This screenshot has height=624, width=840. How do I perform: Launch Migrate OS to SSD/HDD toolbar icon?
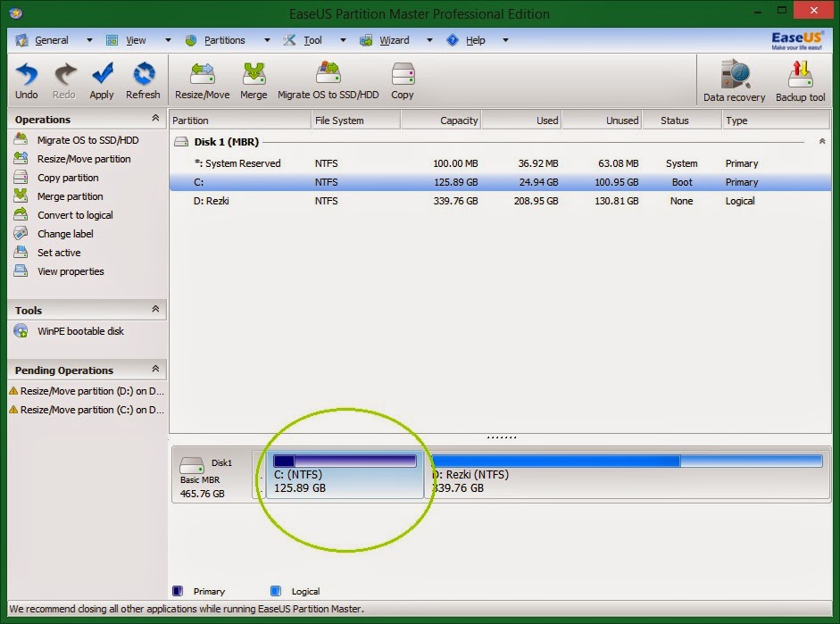328,74
